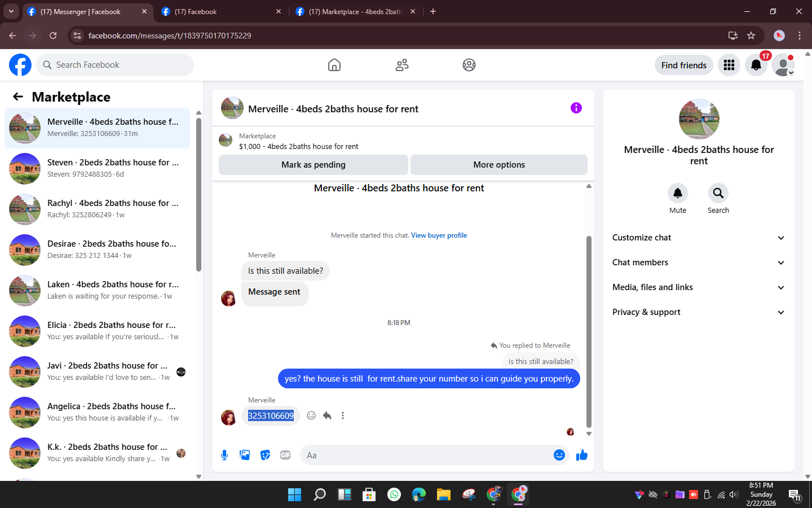Open conversation information purple icon

[x=576, y=108]
